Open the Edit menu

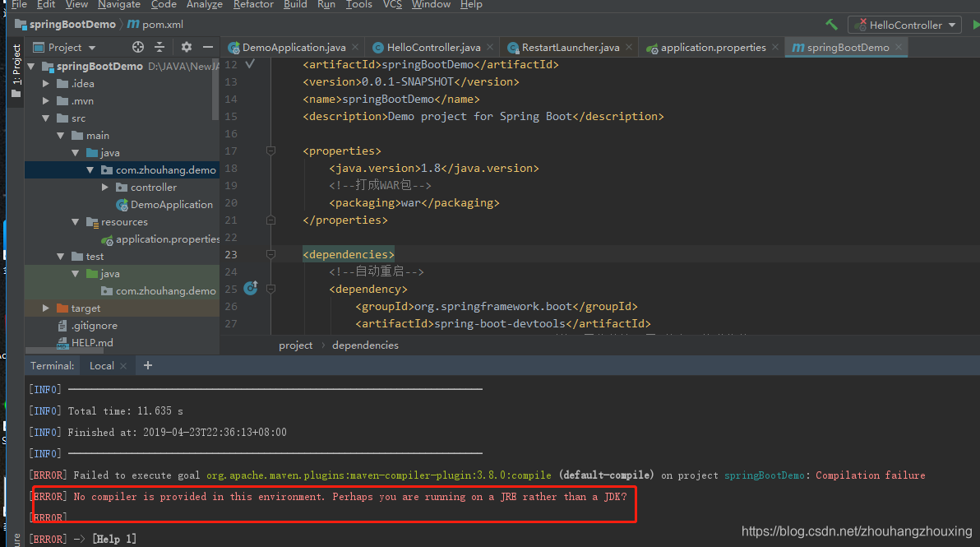pos(46,4)
